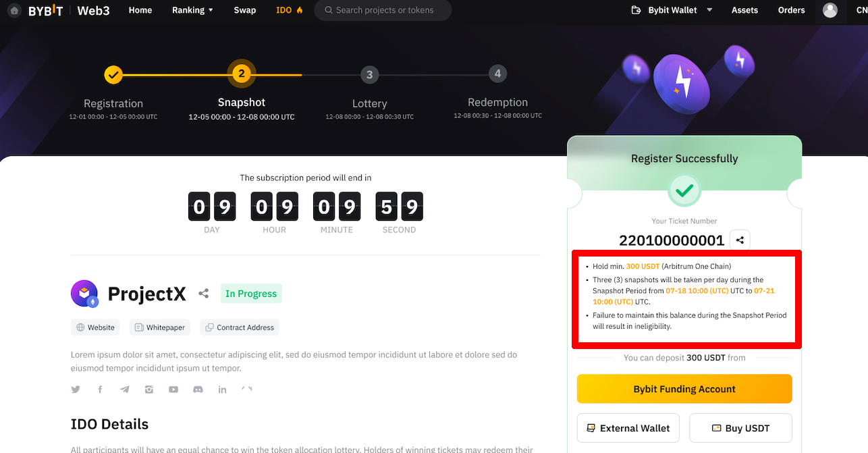Open the user profile avatar
868x453 pixels.
click(x=830, y=10)
